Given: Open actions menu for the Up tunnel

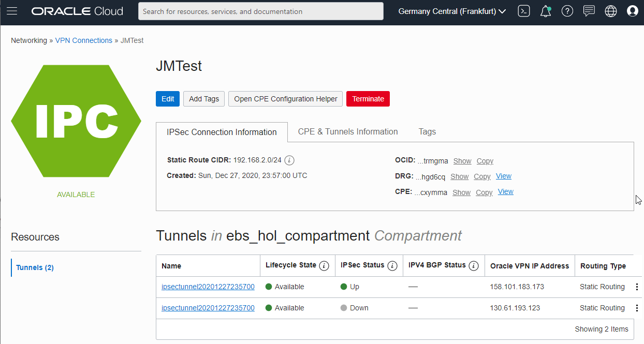Looking at the screenshot, I should pos(637,287).
